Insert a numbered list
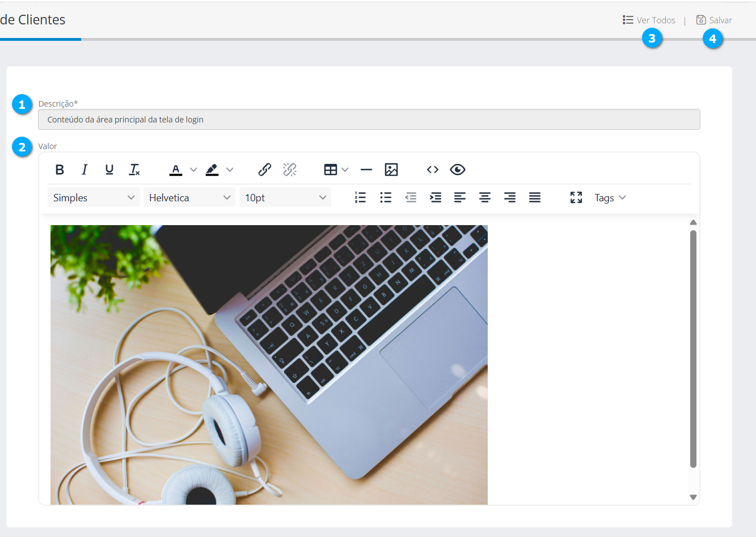Screen dimensions: 756x537 point(360,197)
